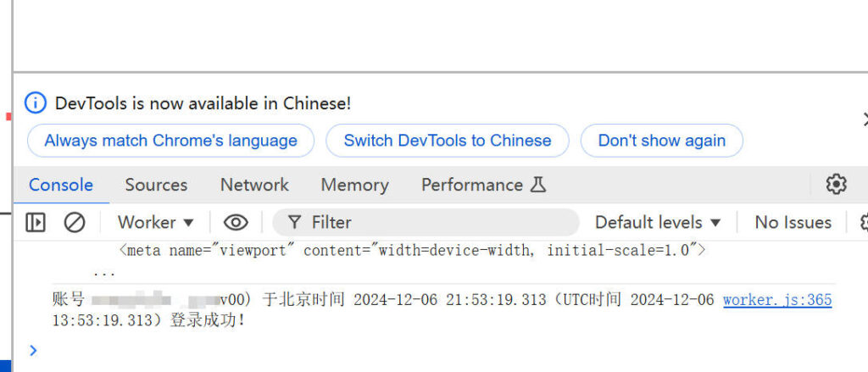Open DevTools settings gear
The width and height of the screenshot is (868, 372).
(836, 184)
